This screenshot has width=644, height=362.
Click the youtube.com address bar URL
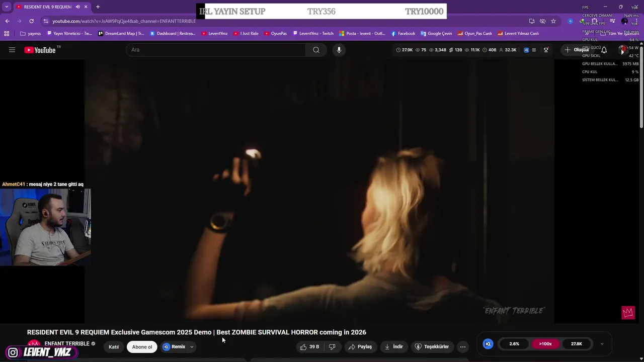124,21
